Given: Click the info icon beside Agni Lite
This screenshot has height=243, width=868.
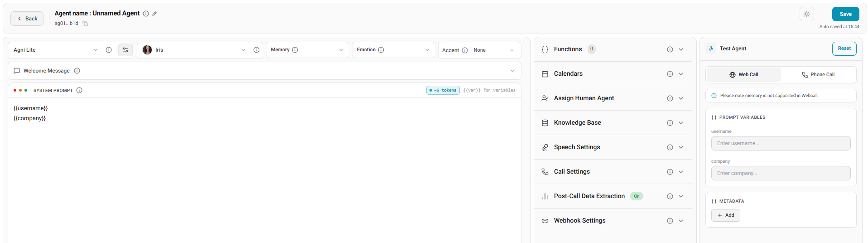Looking at the screenshot, I should tap(109, 50).
